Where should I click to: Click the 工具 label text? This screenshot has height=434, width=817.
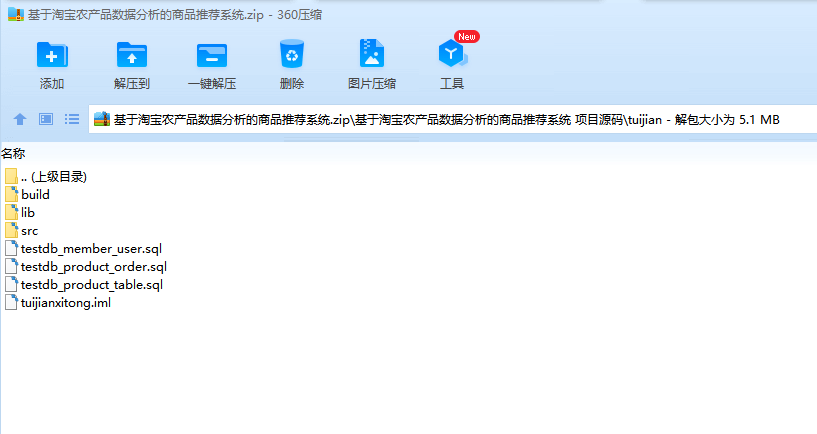pyautogui.click(x=452, y=83)
